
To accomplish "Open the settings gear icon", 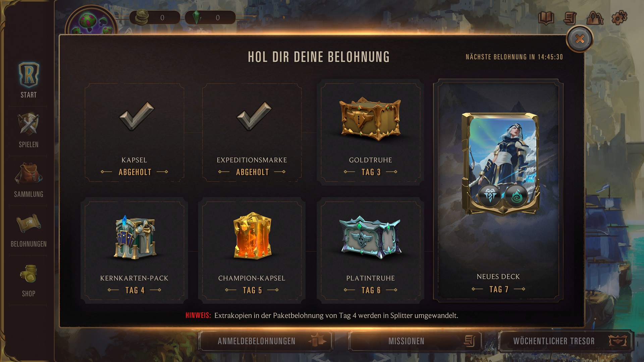I will 619,17.
